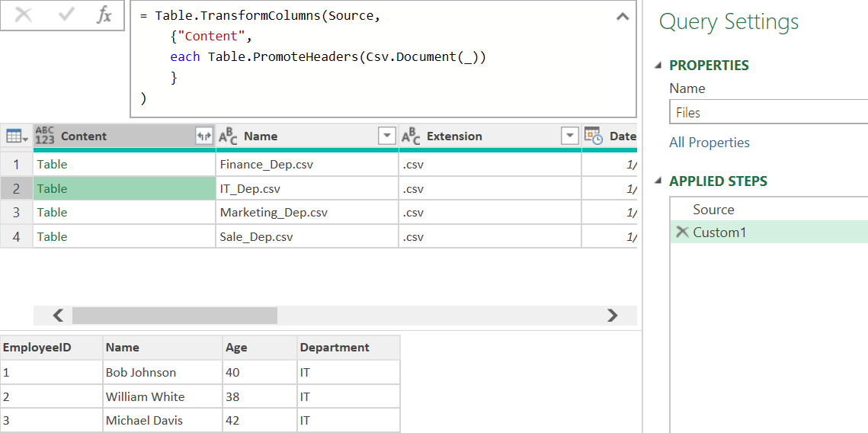
Task: Confirm the formula with checkmark icon
Action: (x=66, y=15)
